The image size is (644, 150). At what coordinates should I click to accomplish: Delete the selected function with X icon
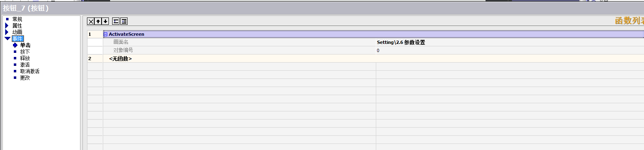91,21
